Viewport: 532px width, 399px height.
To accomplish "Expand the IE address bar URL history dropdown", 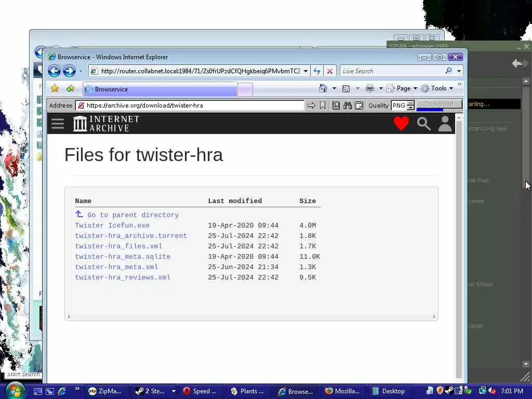I will pos(305,71).
